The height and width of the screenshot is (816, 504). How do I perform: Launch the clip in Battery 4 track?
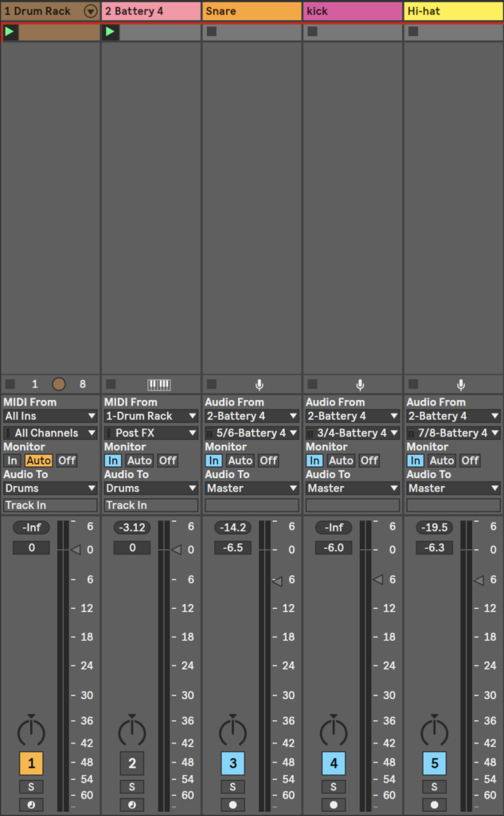click(x=111, y=32)
